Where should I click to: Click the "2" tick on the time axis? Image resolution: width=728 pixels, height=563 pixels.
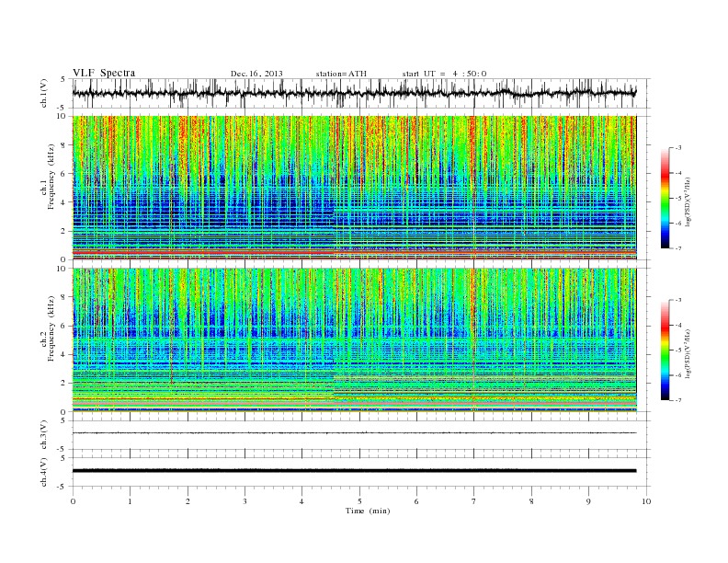point(188,501)
